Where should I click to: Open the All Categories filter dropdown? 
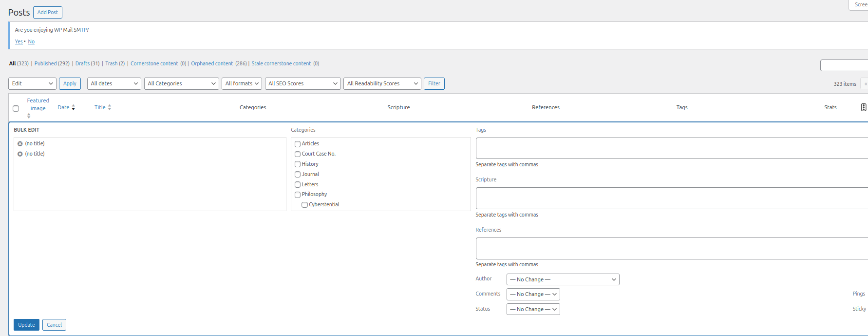(181, 84)
